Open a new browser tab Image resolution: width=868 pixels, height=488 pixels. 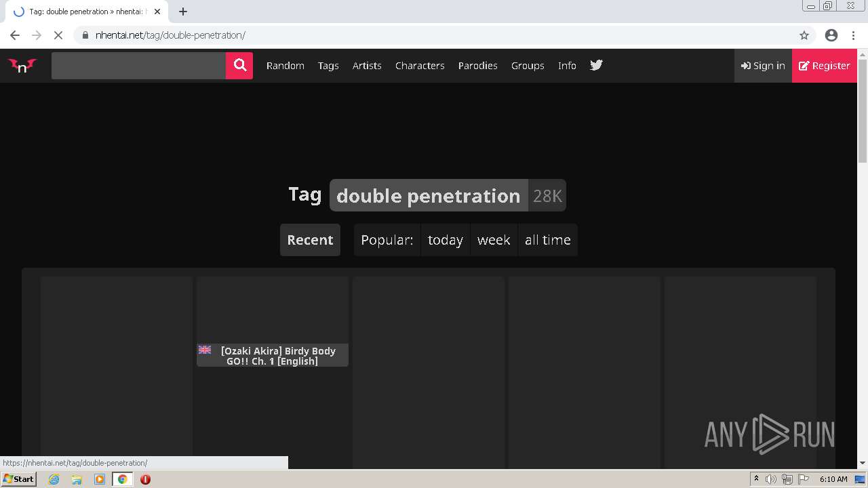pos(183,12)
